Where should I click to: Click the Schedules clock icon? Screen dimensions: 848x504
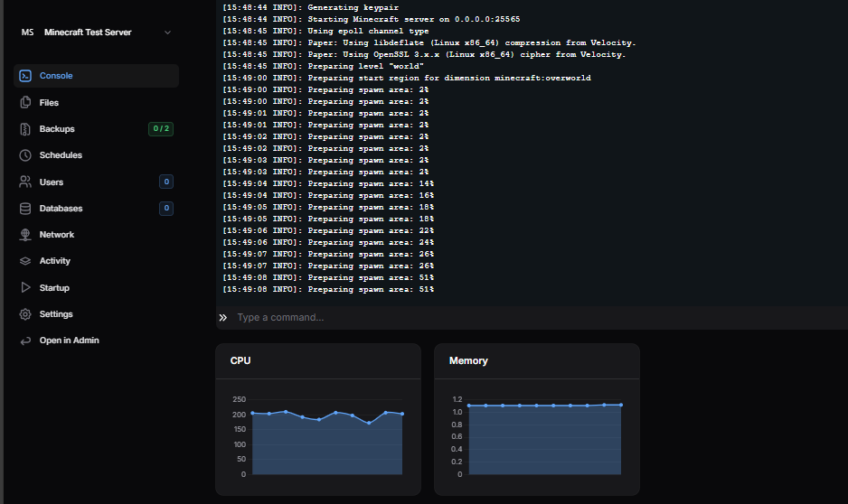click(x=25, y=155)
